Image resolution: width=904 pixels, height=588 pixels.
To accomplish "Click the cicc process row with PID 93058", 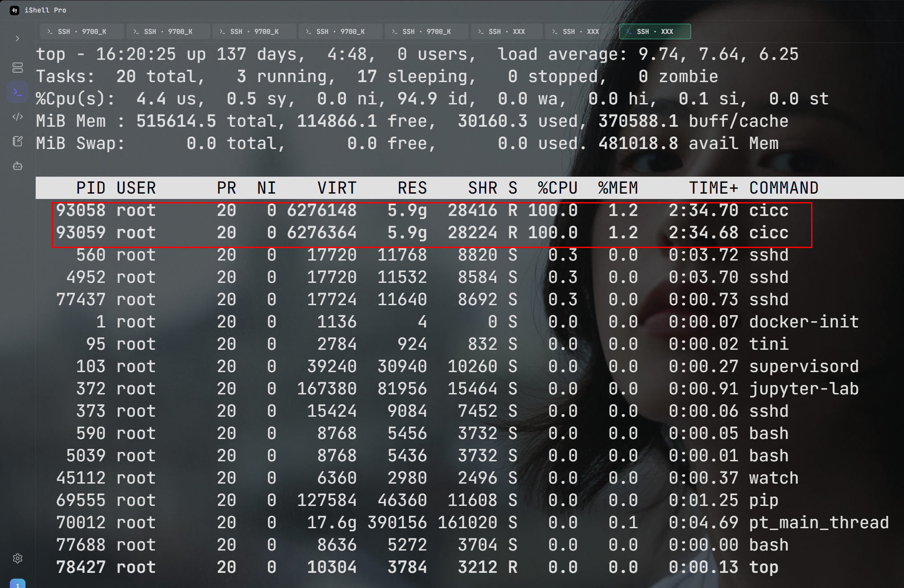I will pyautogui.click(x=422, y=210).
